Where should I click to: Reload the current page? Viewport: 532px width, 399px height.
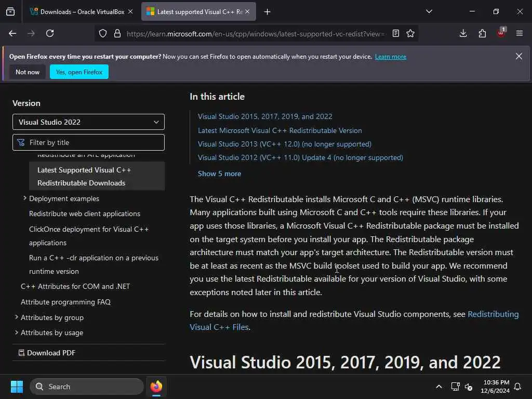tap(50, 33)
